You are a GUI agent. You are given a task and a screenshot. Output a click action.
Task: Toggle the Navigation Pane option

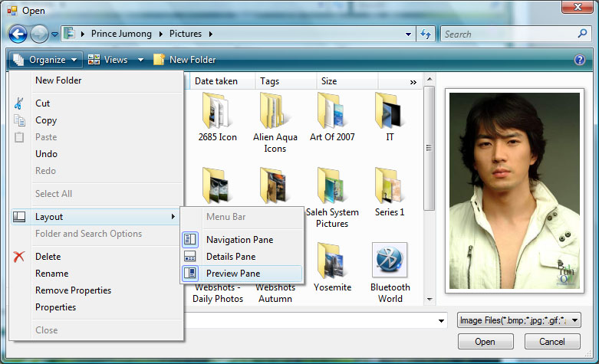(242, 240)
